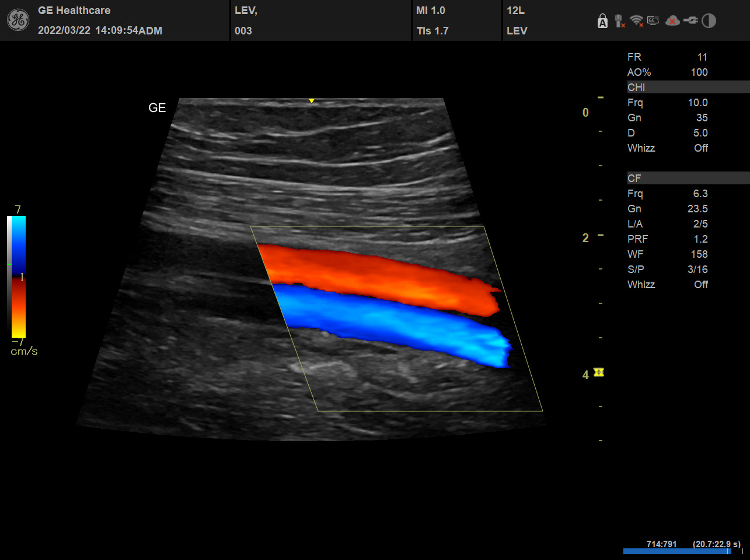Click the GE remote monitor icon
Screen dimensions: 750x560
pos(653,21)
